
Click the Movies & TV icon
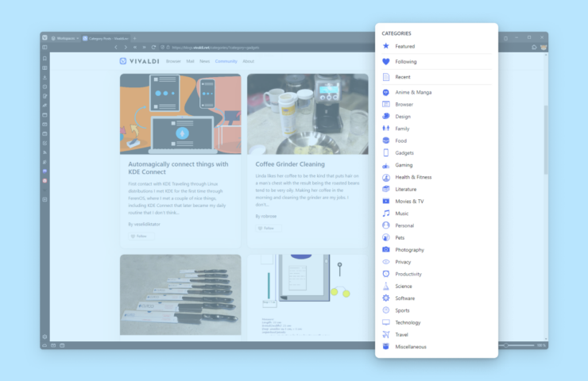pos(386,201)
